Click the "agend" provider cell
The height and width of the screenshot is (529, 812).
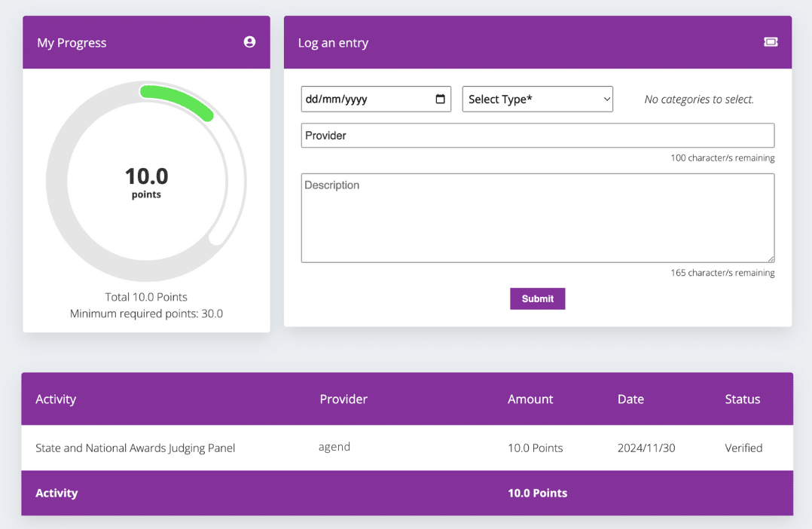[x=334, y=447]
